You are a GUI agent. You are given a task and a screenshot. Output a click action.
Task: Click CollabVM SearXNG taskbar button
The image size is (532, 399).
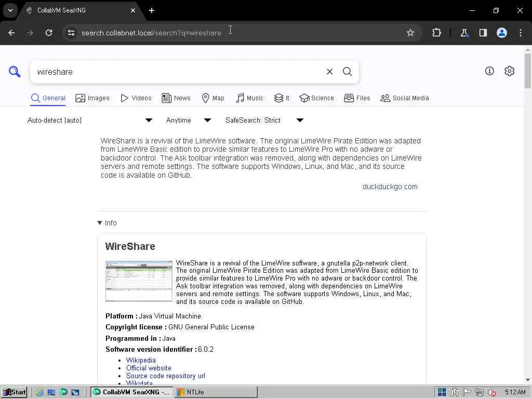click(131, 392)
